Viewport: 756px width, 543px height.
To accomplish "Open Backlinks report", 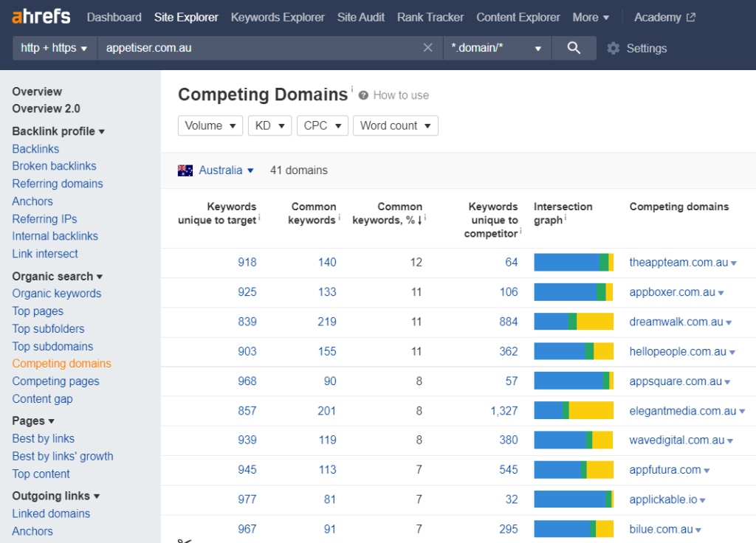I will coord(35,149).
